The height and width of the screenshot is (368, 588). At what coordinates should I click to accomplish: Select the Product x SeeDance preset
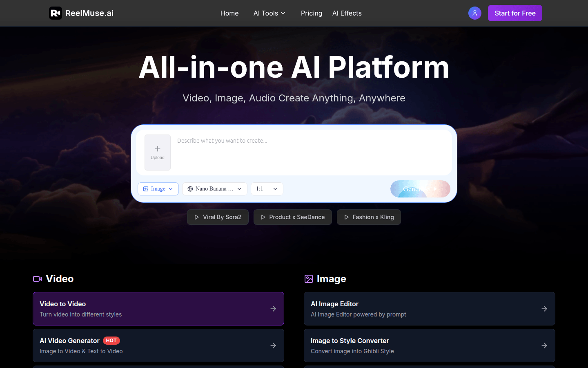click(292, 217)
